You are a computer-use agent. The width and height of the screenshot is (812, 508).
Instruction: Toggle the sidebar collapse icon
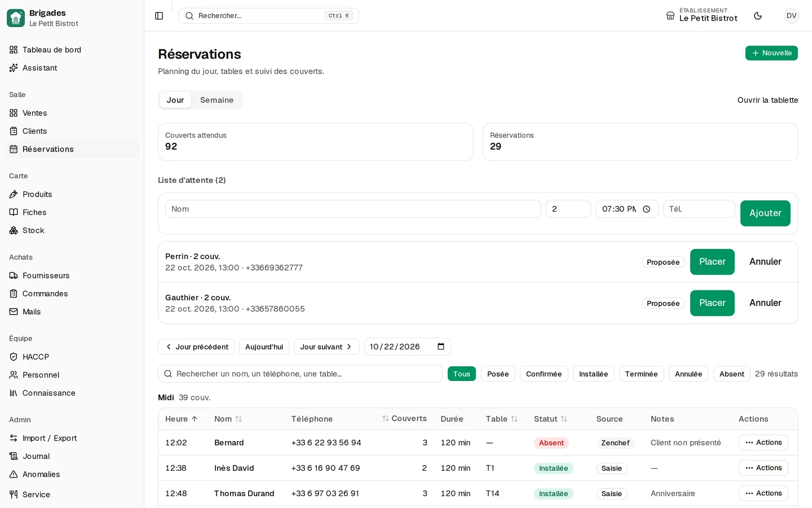point(159,16)
